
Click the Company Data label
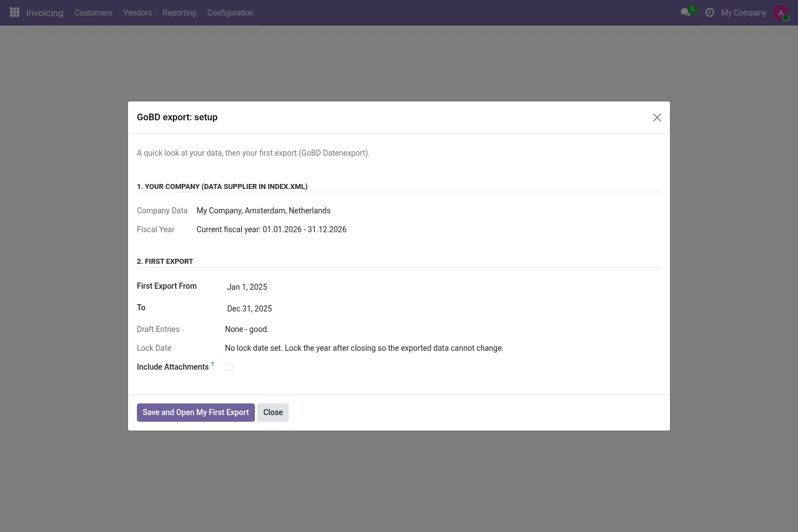coord(162,211)
